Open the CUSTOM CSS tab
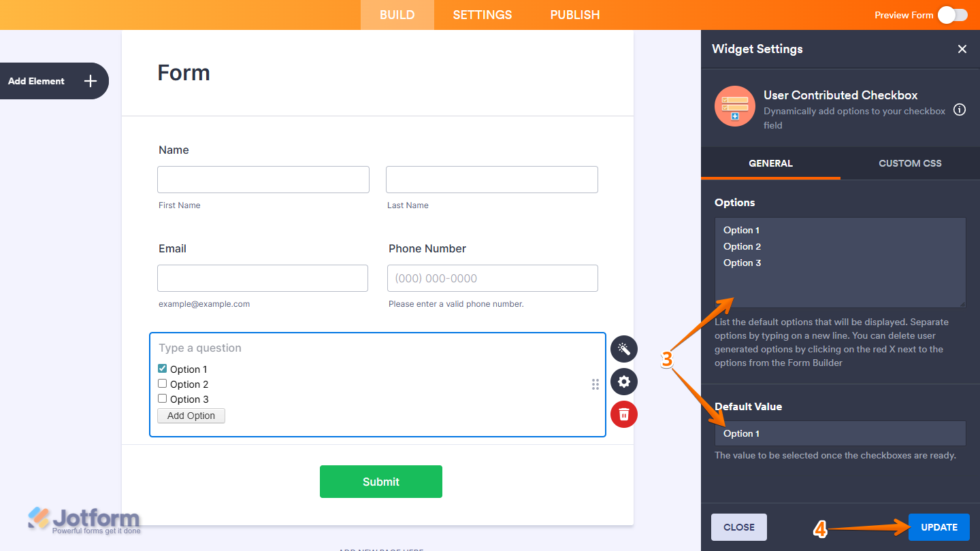 pos(910,163)
